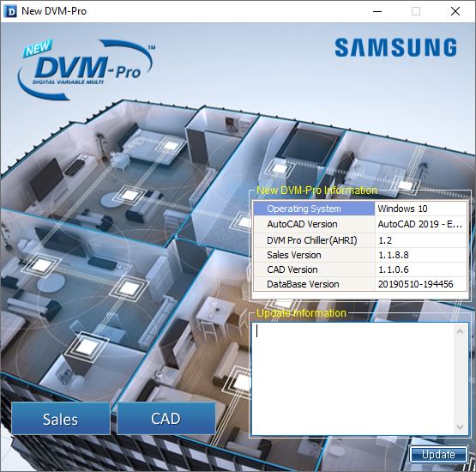Click inside the Update Information text box
Viewport: 476px width, 472px height.
pyautogui.click(x=352, y=379)
